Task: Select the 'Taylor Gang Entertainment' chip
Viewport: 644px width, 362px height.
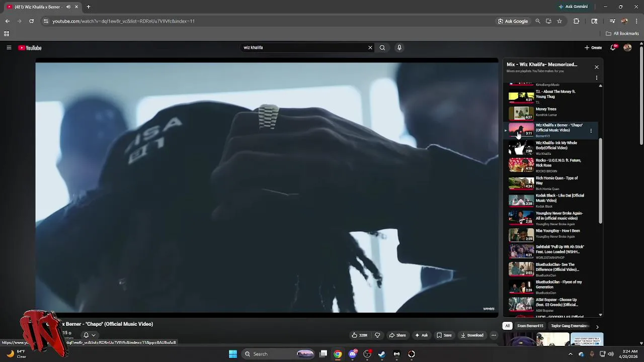Action: pyautogui.click(x=570, y=326)
